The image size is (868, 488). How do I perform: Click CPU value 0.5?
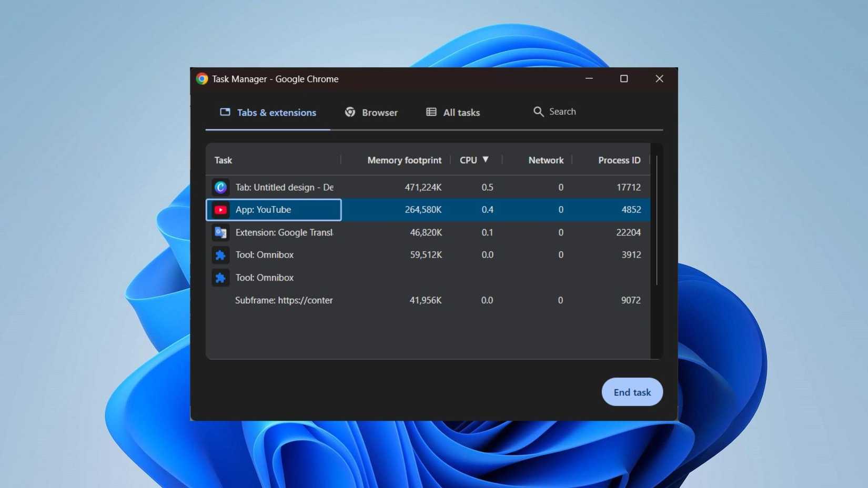point(487,187)
